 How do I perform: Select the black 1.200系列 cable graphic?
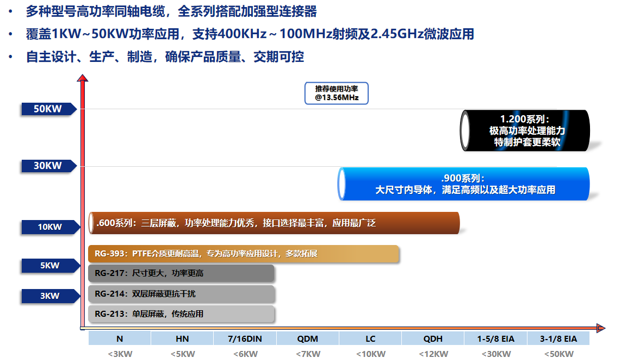pos(525,130)
